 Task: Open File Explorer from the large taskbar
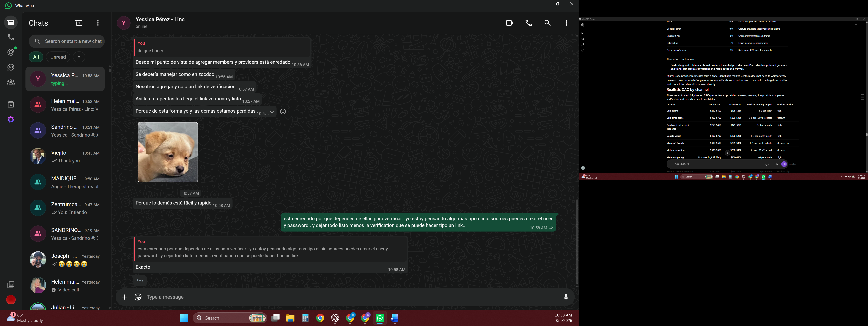(x=290, y=318)
